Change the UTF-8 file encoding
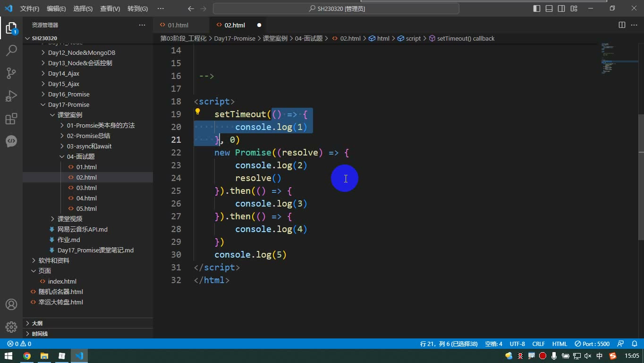Screen dimensions: 644x363 point(517,344)
